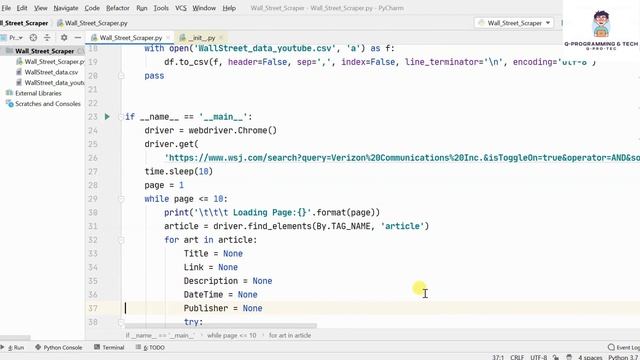Screen dimensions: 640x360
Task: Open the Tools menu
Action: coord(161,8)
